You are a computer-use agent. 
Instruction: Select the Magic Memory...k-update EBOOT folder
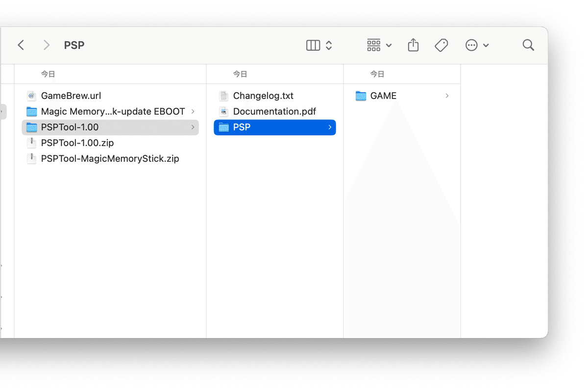[110, 112]
